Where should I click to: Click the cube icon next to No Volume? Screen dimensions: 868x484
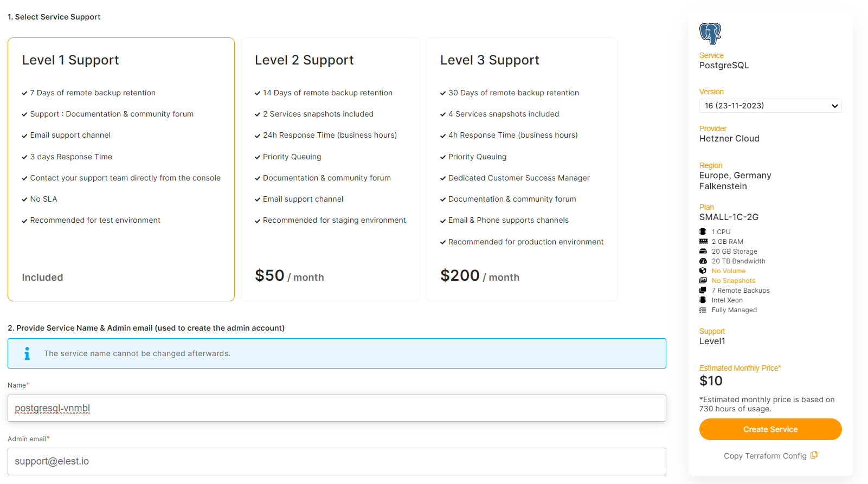point(703,270)
